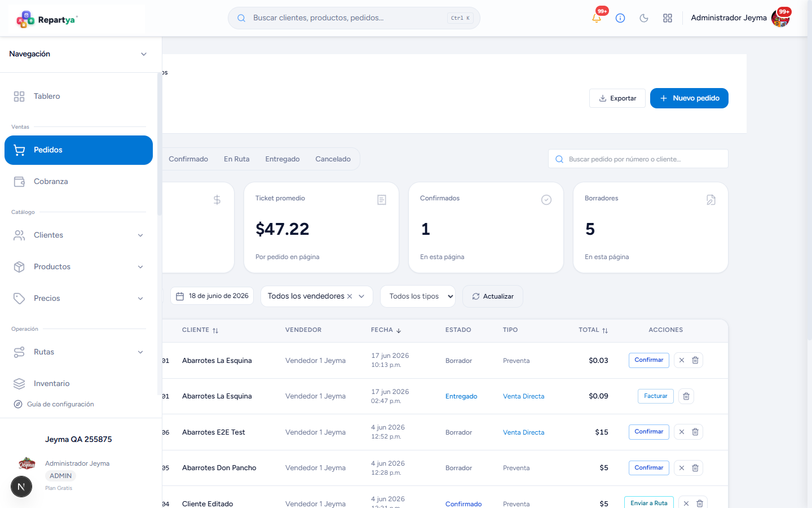
Task: Switch to the Cancelado tab
Action: (x=333, y=159)
